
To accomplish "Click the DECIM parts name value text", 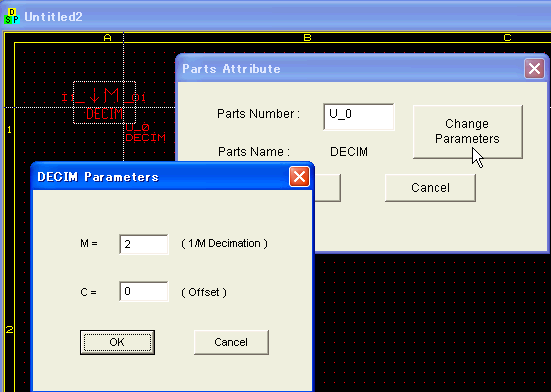I will 349,152.
